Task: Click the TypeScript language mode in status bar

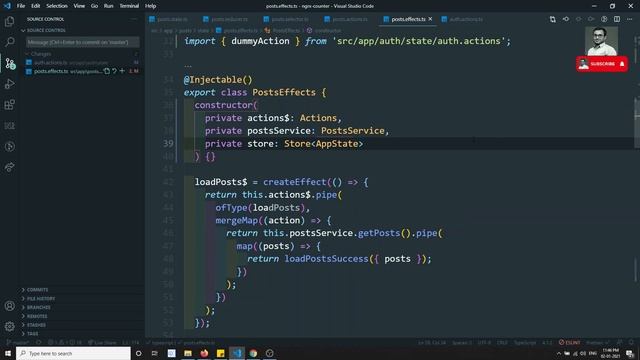Action: pyautogui.click(x=524, y=342)
